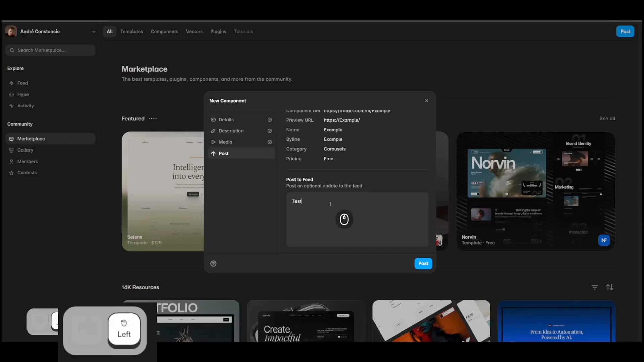Switch to the Templates tab

click(x=131, y=32)
